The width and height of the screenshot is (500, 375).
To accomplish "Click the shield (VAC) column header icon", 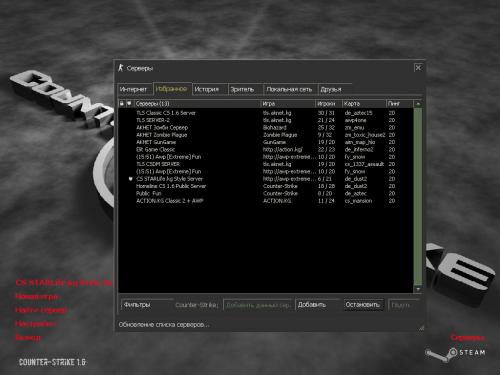I will [129, 104].
